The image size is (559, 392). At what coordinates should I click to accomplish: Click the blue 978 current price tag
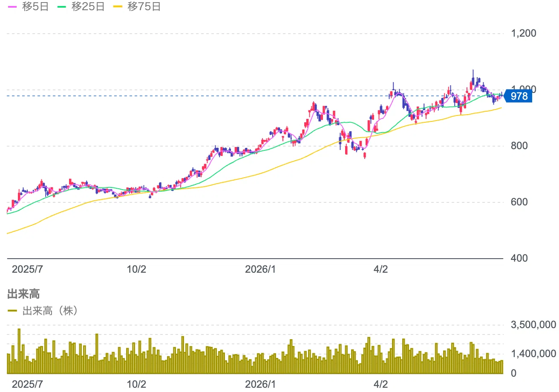coord(518,96)
